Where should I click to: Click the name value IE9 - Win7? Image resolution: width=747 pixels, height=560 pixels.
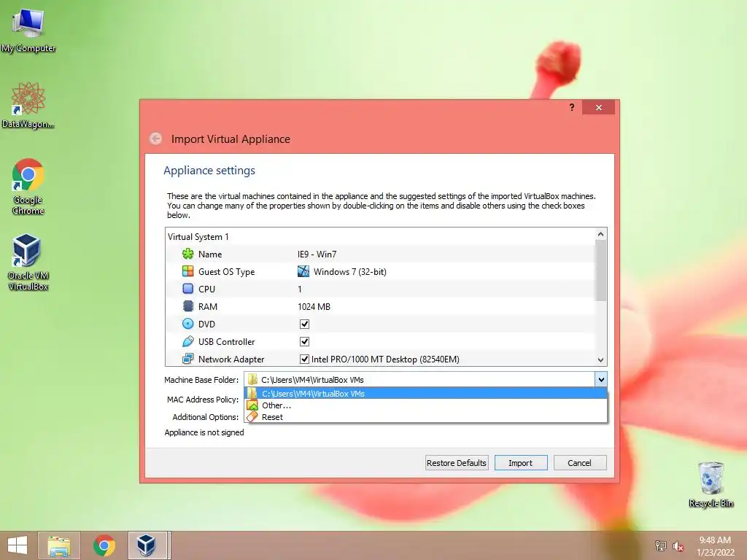pyautogui.click(x=317, y=254)
